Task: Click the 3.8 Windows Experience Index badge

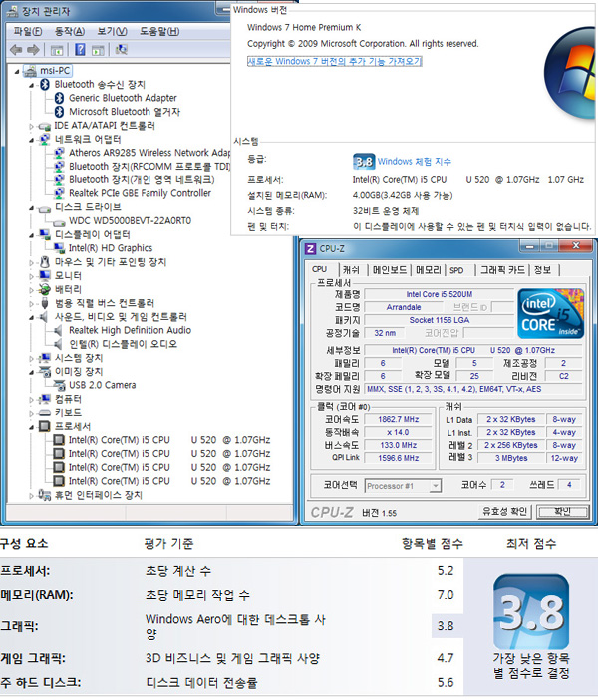Action: [x=364, y=162]
